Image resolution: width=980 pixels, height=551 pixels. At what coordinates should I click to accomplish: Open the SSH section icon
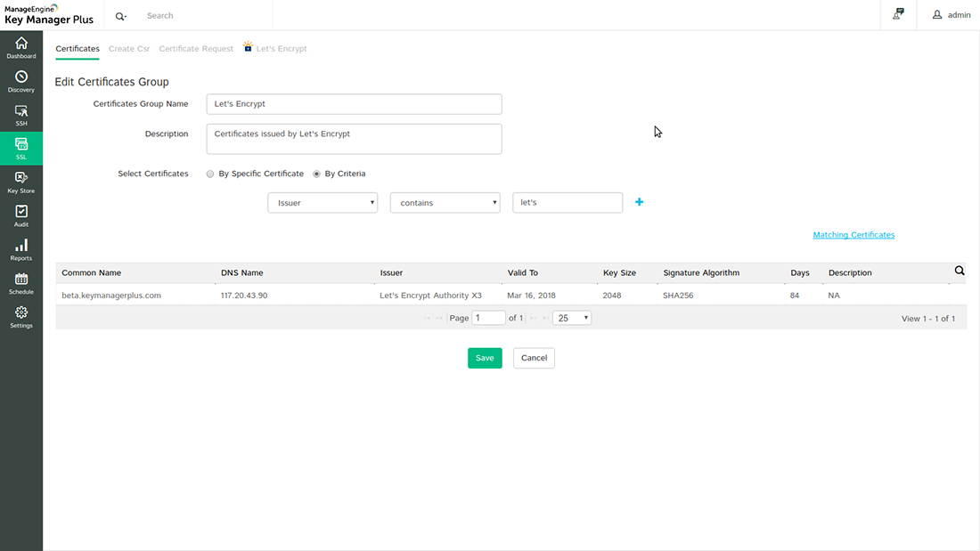click(x=21, y=111)
